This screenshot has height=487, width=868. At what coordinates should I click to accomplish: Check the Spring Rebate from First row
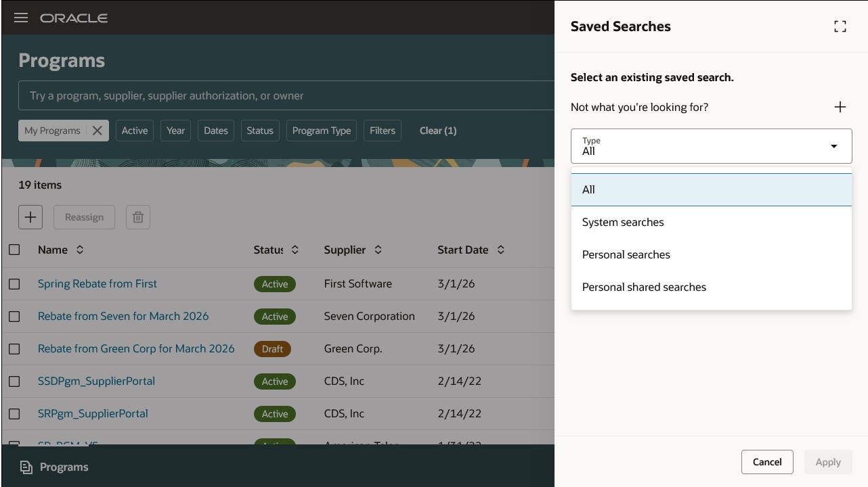[x=14, y=284]
